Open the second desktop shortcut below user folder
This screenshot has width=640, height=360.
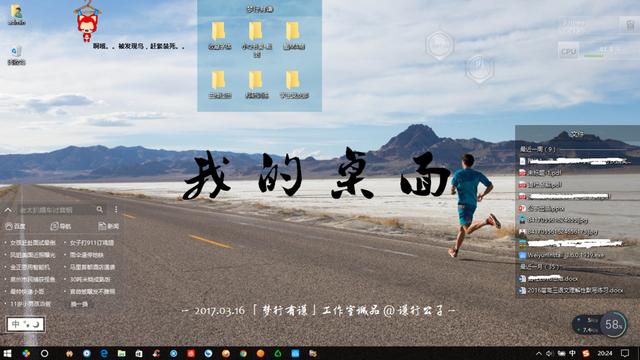click(x=16, y=56)
